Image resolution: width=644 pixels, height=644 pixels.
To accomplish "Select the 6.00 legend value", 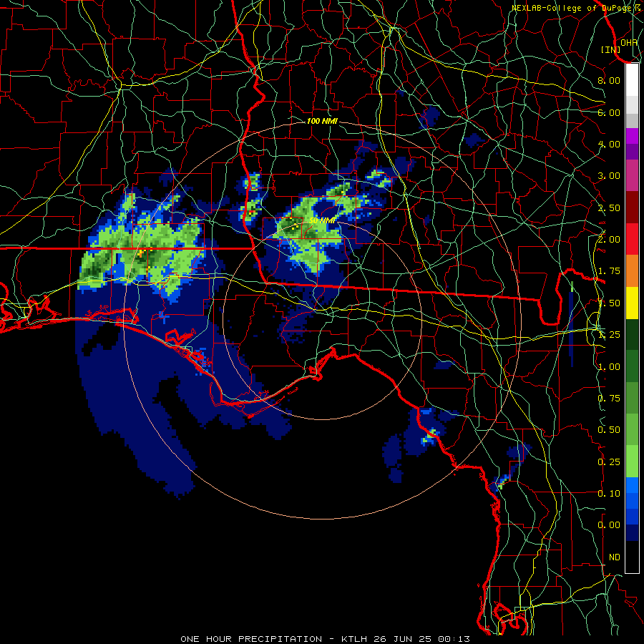I will pos(609,112).
